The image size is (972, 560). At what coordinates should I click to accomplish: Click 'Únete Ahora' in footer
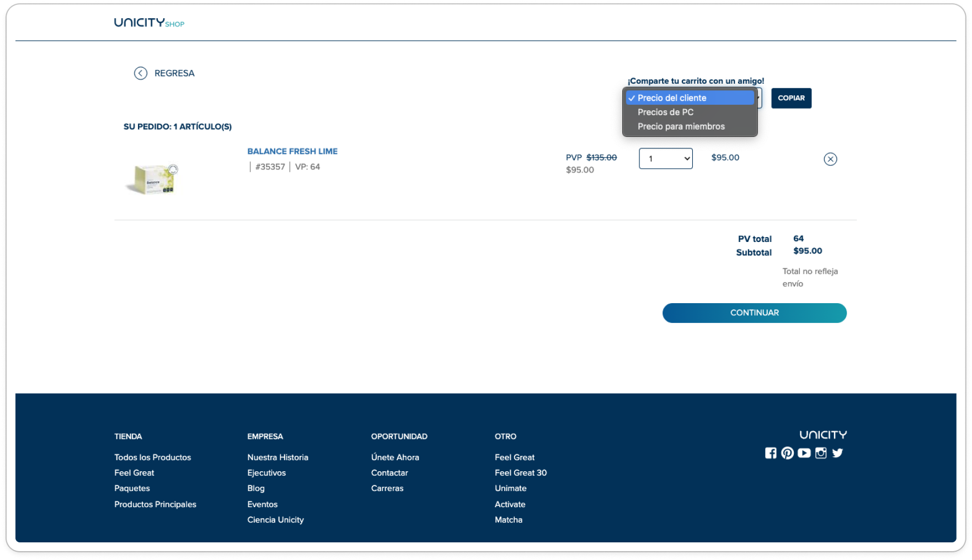coord(395,457)
